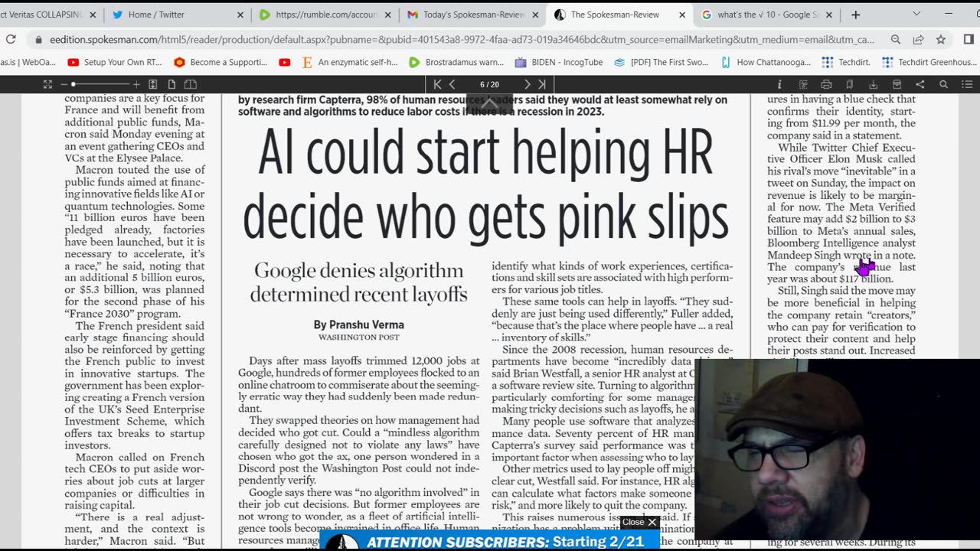Click the byline By Pranshu Verma
The width and height of the screenshot is (980, 551).
pos(358,324)
